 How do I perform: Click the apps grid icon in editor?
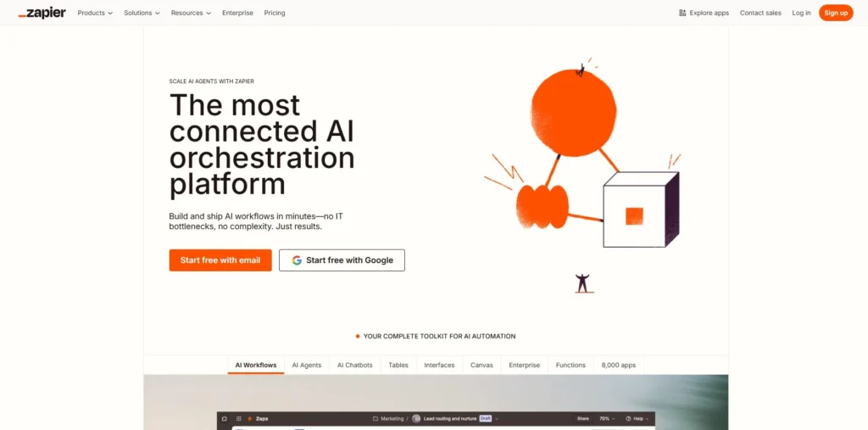coord(238,419)
